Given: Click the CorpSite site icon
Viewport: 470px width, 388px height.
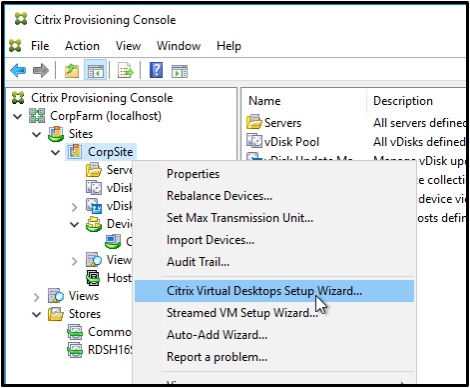Looking at the screenshot, I should (75, 152).
